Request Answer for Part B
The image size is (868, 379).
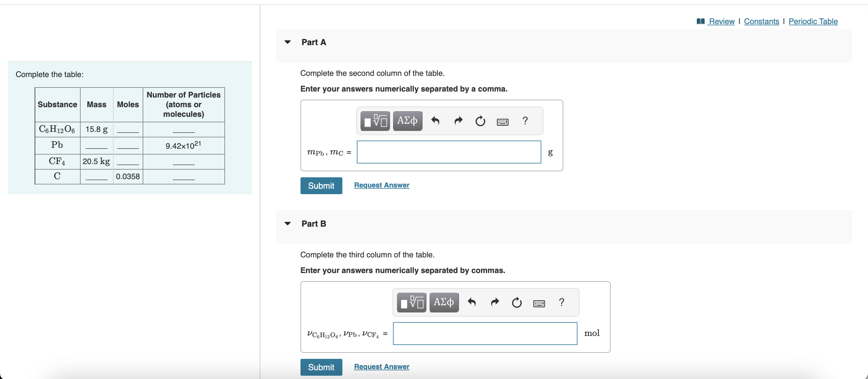pyautogui.click(x=382, y=367)
